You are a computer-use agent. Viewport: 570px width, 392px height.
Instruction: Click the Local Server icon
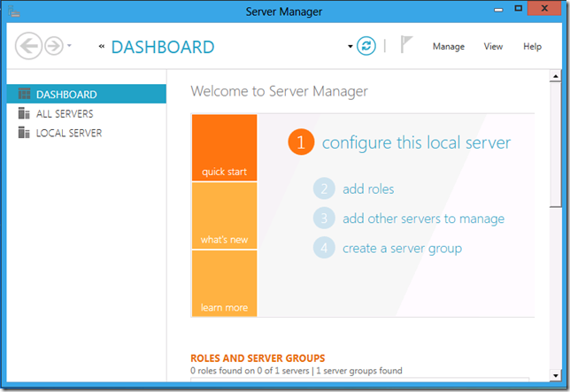click(24, 132)
